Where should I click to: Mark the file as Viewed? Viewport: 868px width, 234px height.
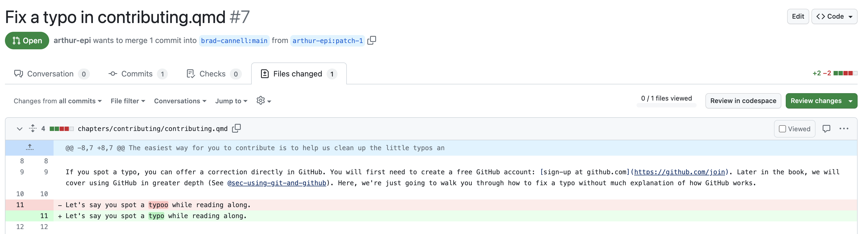[x=794, y=129]
